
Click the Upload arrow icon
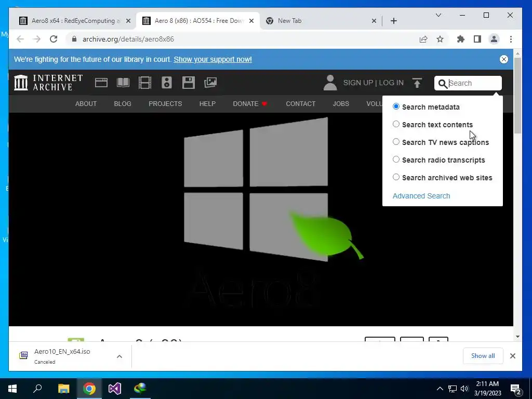click(417, 83)
